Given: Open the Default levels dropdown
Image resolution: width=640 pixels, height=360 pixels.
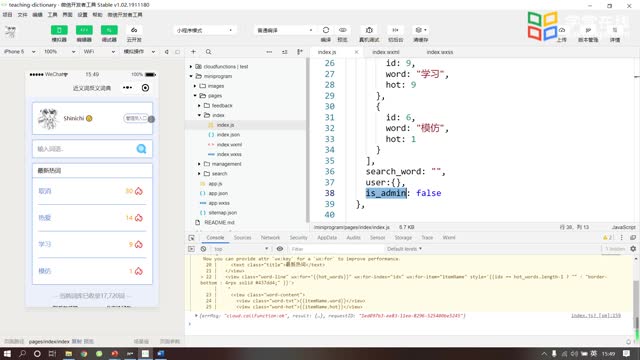Looking at the screenshot, I should (404, 249).
